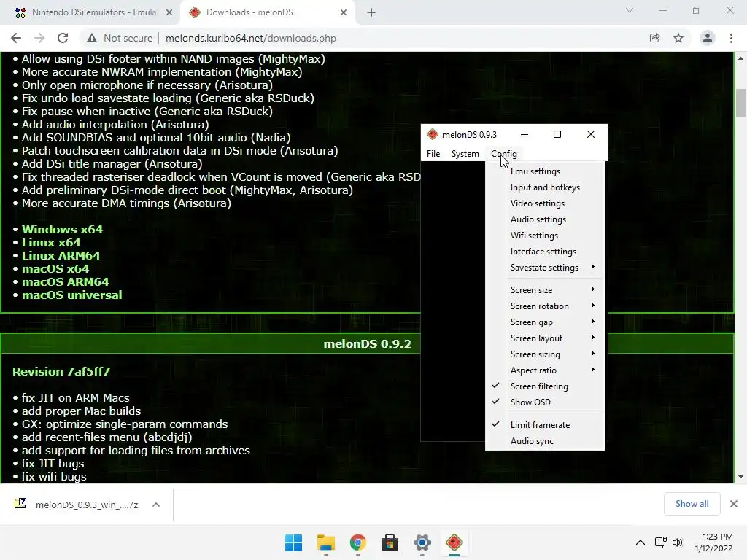This screenshot has width=747, height=560.
Task: Download the macOS universal build
Action: (x=72, y=295)
